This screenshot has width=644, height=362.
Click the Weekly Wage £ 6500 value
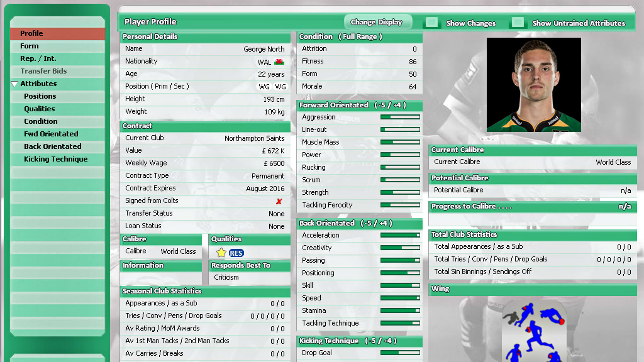[x=274, y=164]
